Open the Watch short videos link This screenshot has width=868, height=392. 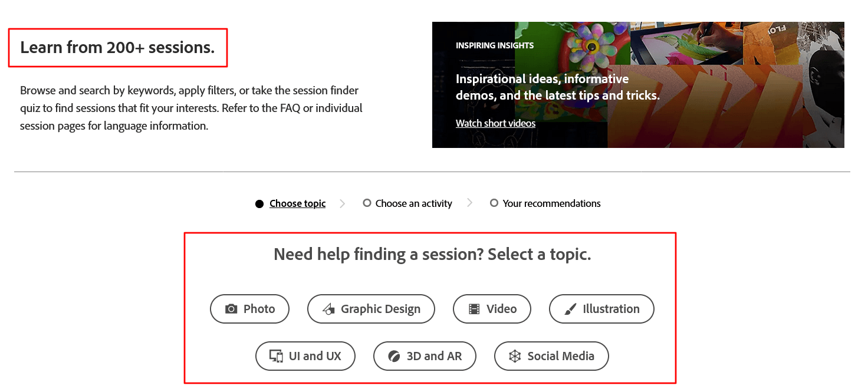click(495, 123)
